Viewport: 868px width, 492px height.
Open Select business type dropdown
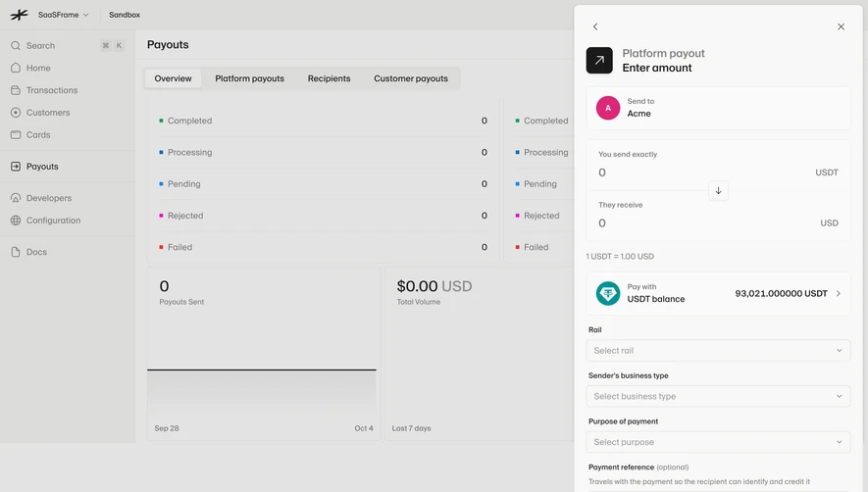pyautogui.click(x=718, y=396)
